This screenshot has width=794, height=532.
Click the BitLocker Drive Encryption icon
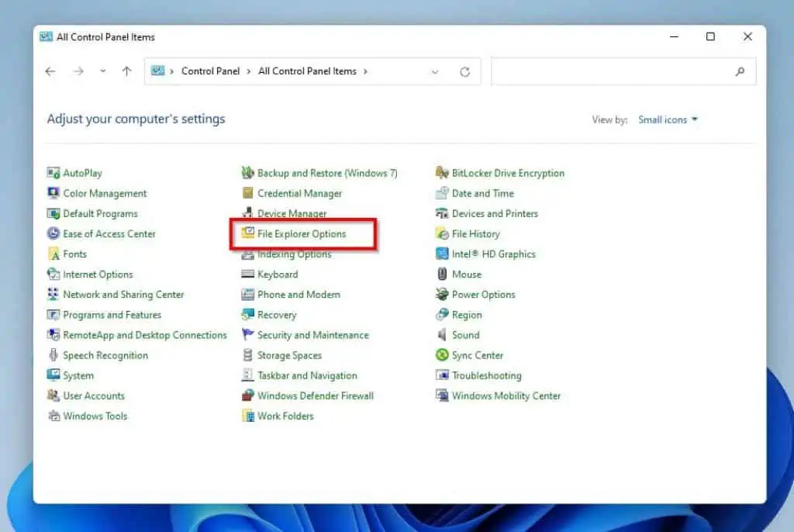[442, 173]
